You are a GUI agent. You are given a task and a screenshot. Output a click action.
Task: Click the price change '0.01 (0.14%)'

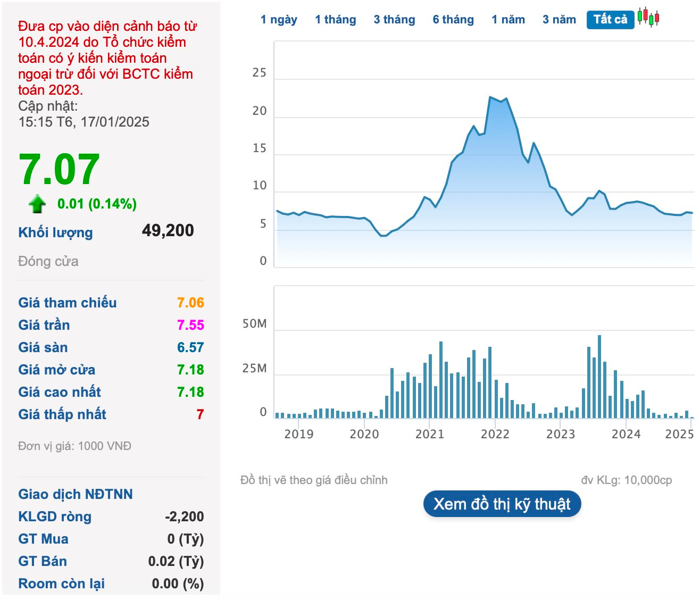click(x=97, y=204)
